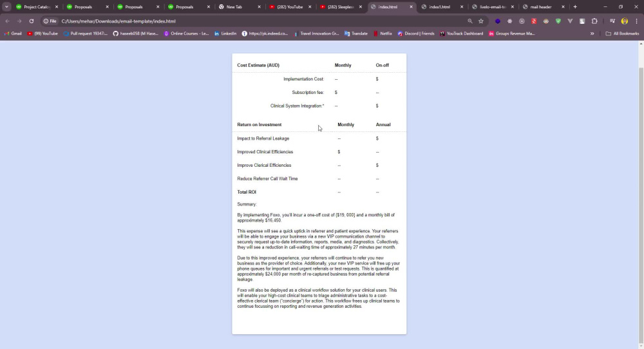644x349 pixels.
Task: Open the round multicolor extension icon
Action: 546,21
